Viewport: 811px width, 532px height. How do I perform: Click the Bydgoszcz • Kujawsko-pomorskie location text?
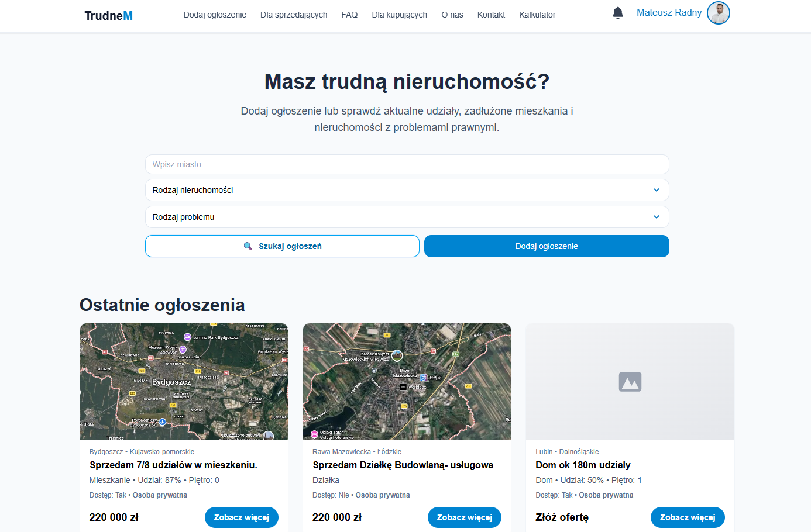(x=142, y=452)
